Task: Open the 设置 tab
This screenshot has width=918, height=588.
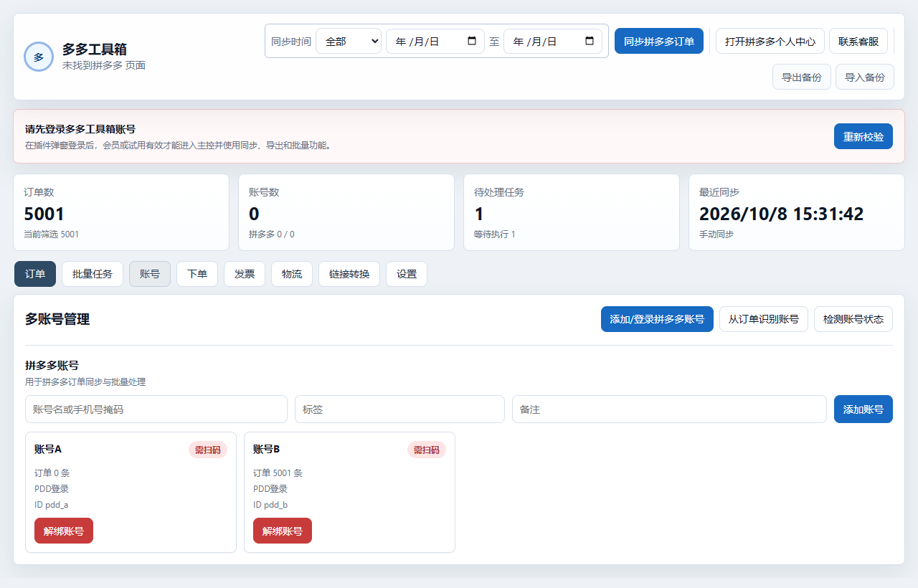Action: coord(407,274)
